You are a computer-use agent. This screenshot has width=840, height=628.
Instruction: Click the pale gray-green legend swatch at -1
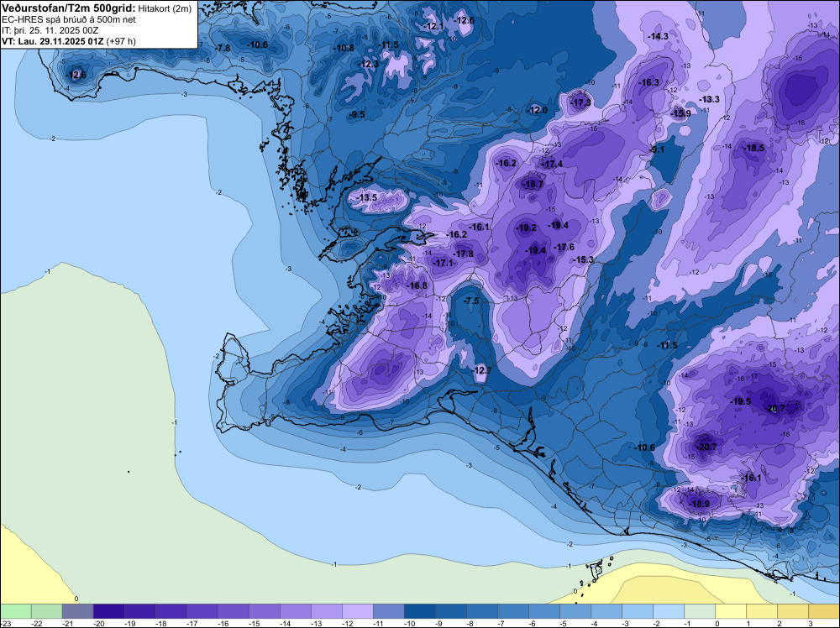click(700, 611)
